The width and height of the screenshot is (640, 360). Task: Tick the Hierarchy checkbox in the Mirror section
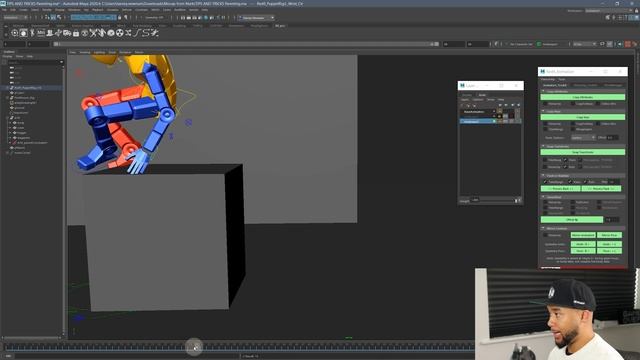tap(545, 236)
